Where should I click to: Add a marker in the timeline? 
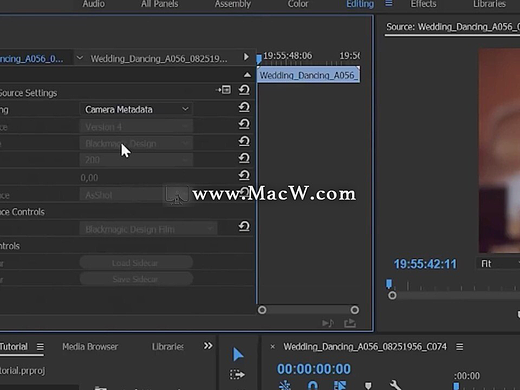[368, 386]
